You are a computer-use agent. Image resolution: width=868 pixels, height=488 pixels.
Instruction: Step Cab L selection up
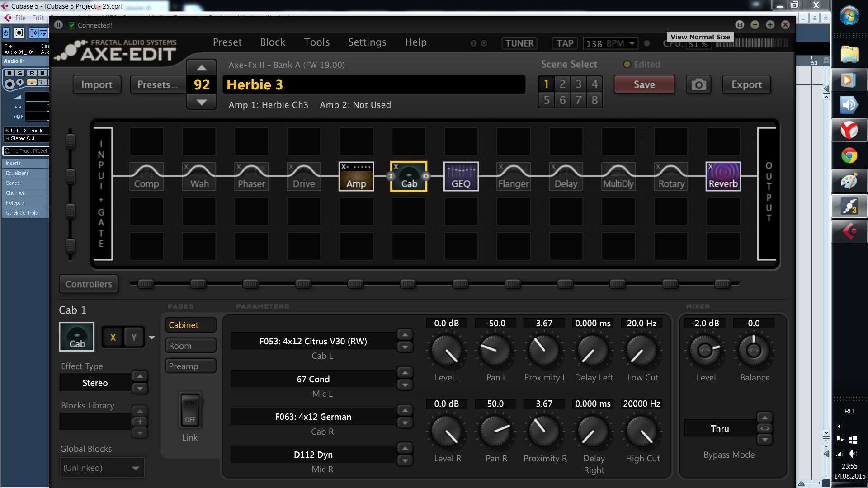[x=405, y=335]
